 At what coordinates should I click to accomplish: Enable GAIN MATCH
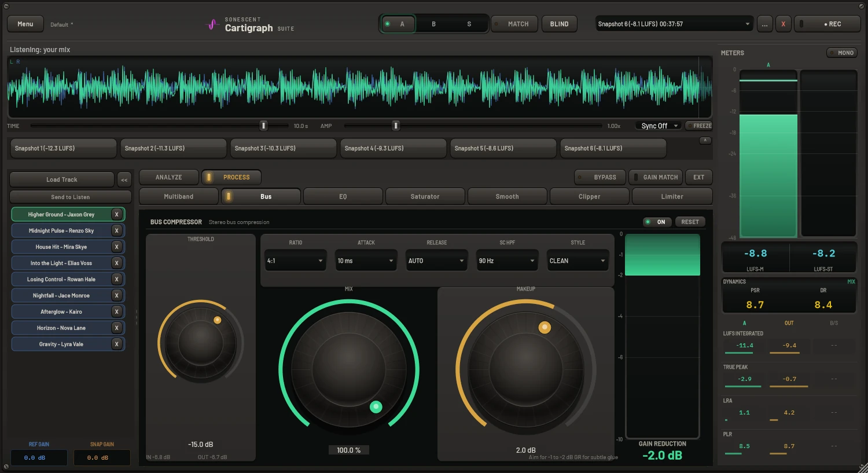(x=656, y=177)
